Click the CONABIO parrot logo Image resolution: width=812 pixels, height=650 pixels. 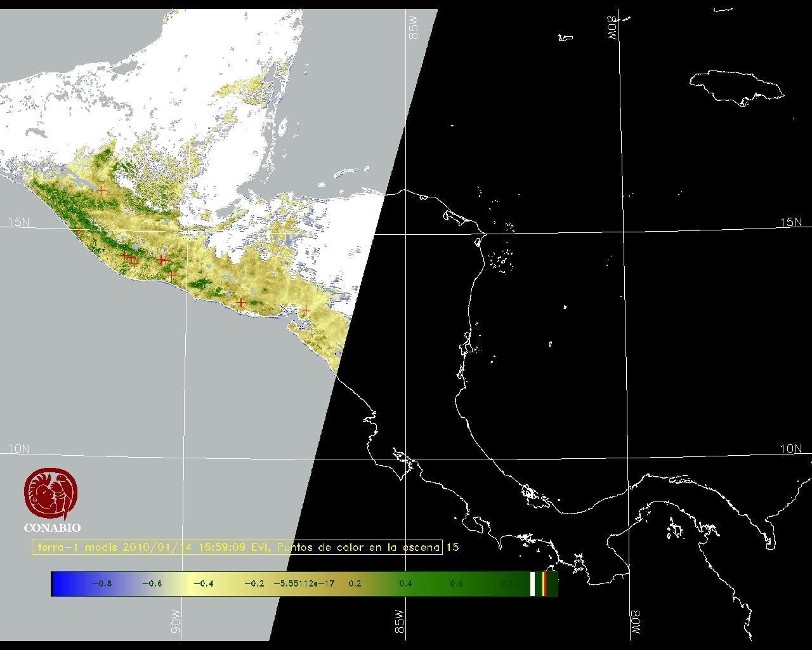(51, 493)
